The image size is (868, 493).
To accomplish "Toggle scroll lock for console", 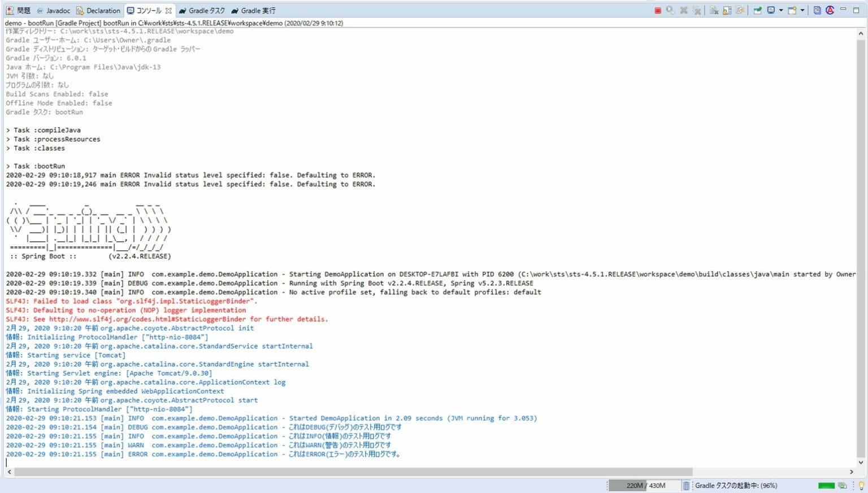I will (x=727, y=11).
